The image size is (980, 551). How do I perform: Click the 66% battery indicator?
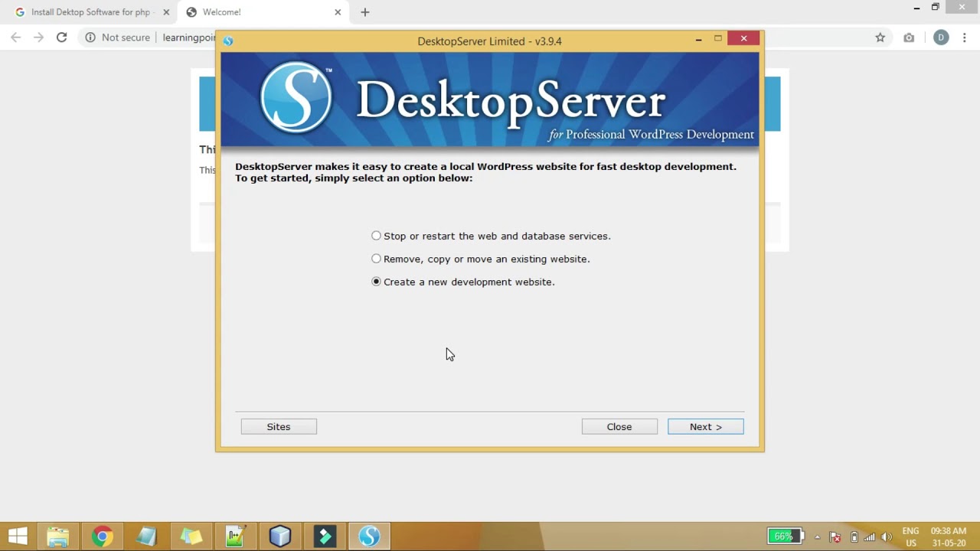click(x=786, y=536)
